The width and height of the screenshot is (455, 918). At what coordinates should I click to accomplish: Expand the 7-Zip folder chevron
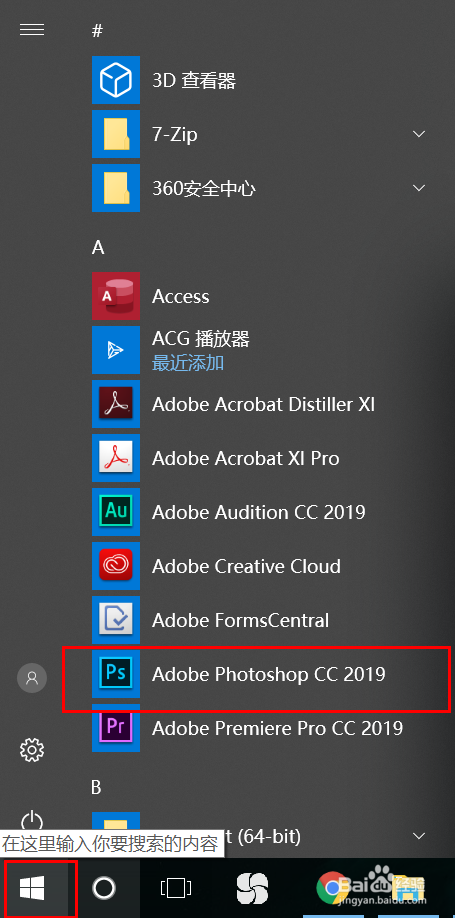pos(419,134)
